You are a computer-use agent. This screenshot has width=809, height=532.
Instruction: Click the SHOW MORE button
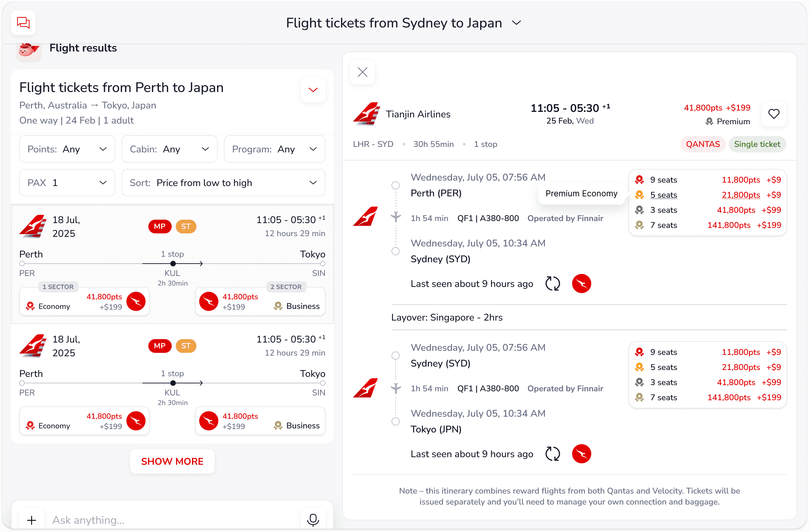[172, 461]
